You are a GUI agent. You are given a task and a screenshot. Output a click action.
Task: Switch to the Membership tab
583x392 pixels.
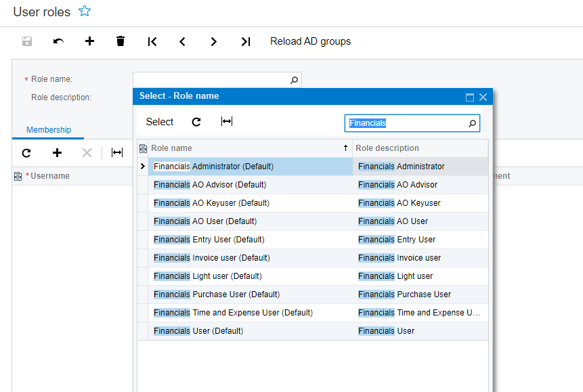point(49,130)
